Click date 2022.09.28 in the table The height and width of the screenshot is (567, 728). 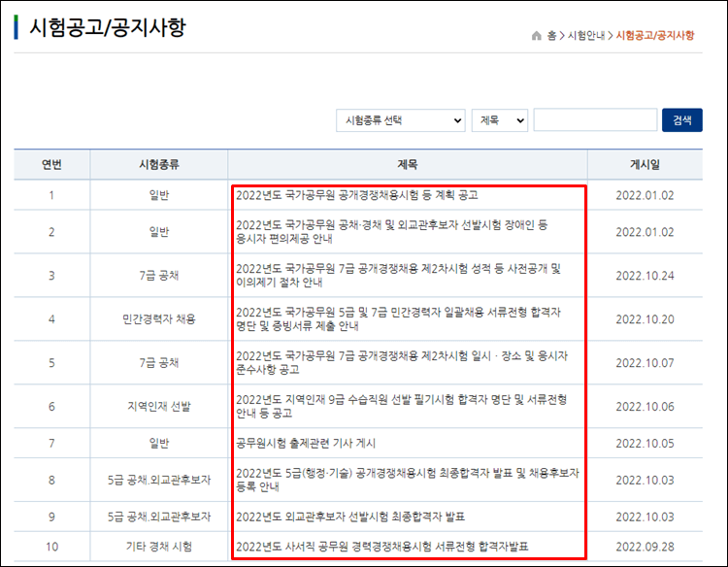[x=645, y=547]
